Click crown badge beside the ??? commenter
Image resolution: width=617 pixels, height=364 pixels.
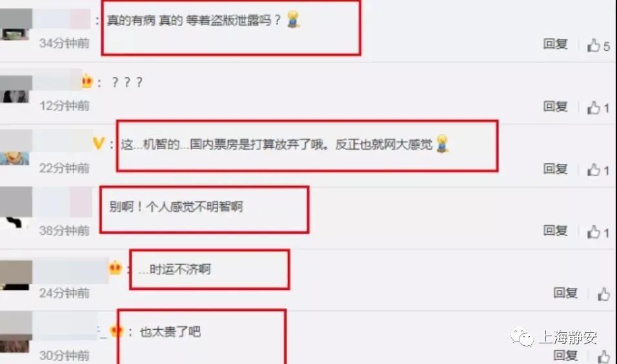pyautogui.click(x=87, y=81)
